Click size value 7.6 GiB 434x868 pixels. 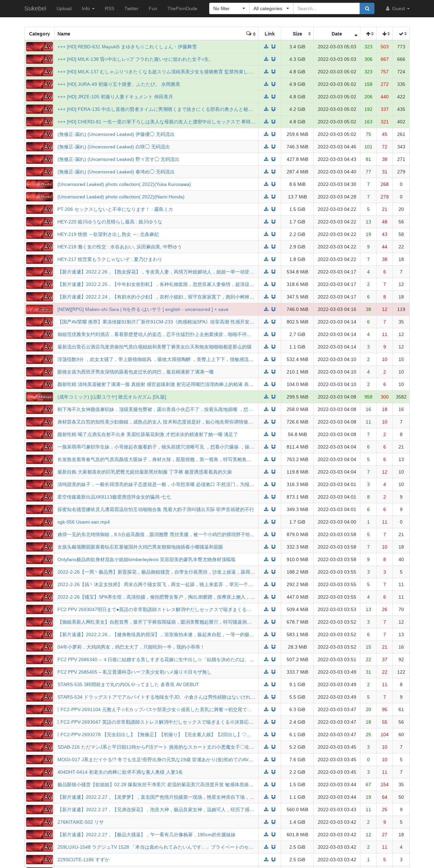click(297, 759)
